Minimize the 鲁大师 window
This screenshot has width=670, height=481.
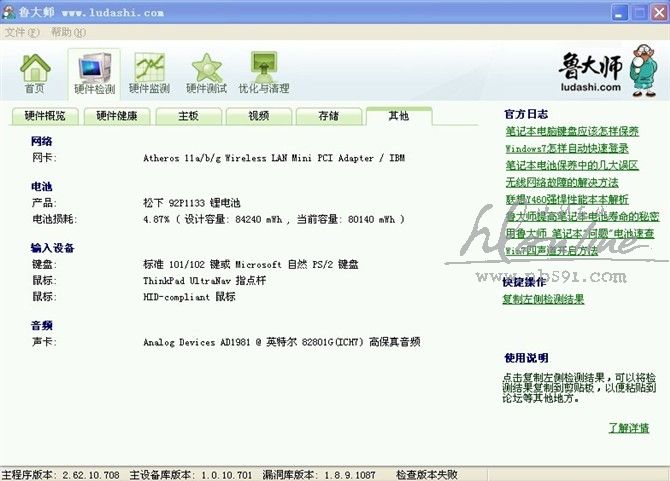pos(619,13)
